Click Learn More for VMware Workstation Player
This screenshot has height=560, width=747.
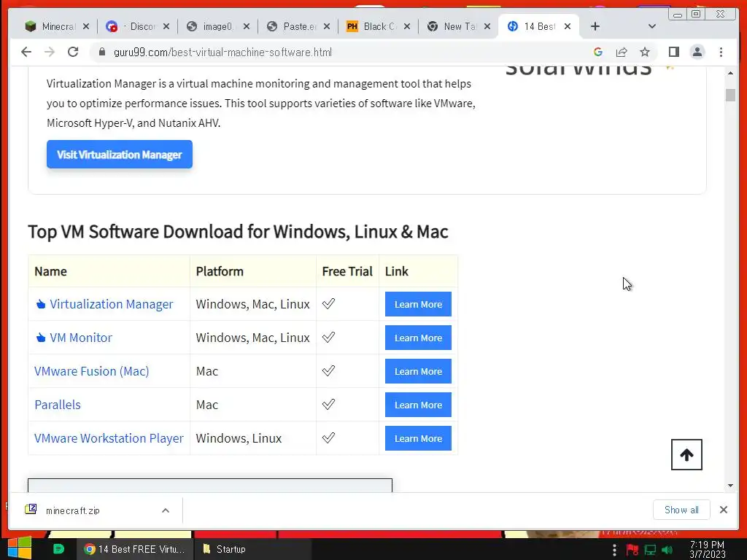point(418,438)
